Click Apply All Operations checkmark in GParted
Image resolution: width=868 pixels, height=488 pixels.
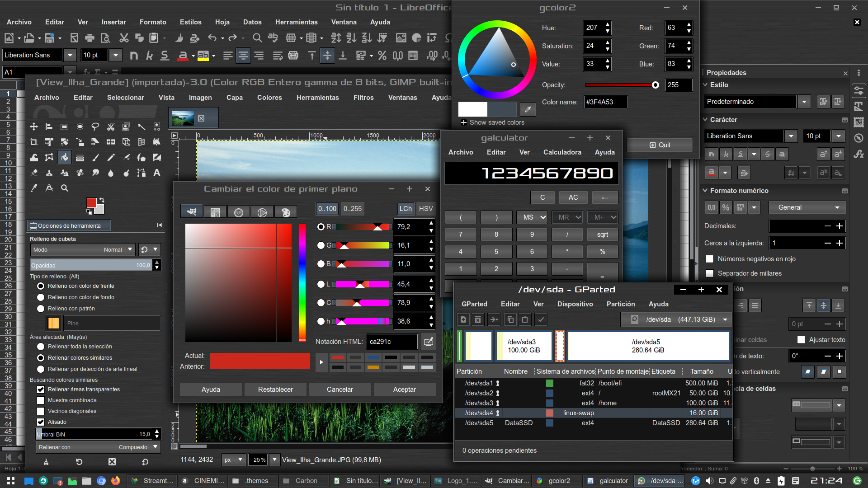point(541,319)
